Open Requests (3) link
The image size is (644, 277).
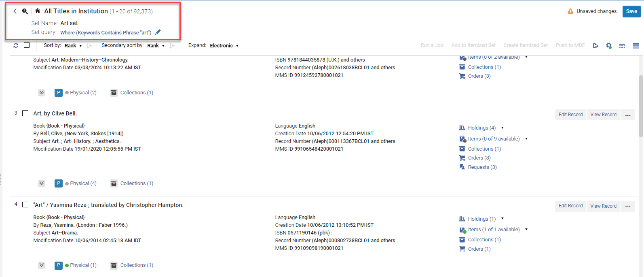tap(482, 167)
